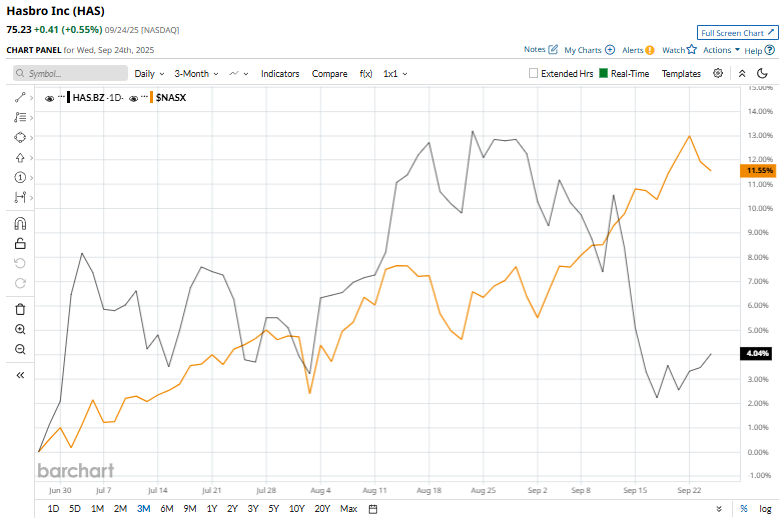This screenshot has width=782, height=523.
Task: Toggle visibility of $NASX series
Action: pyautogui.click(x=133, y=98)
